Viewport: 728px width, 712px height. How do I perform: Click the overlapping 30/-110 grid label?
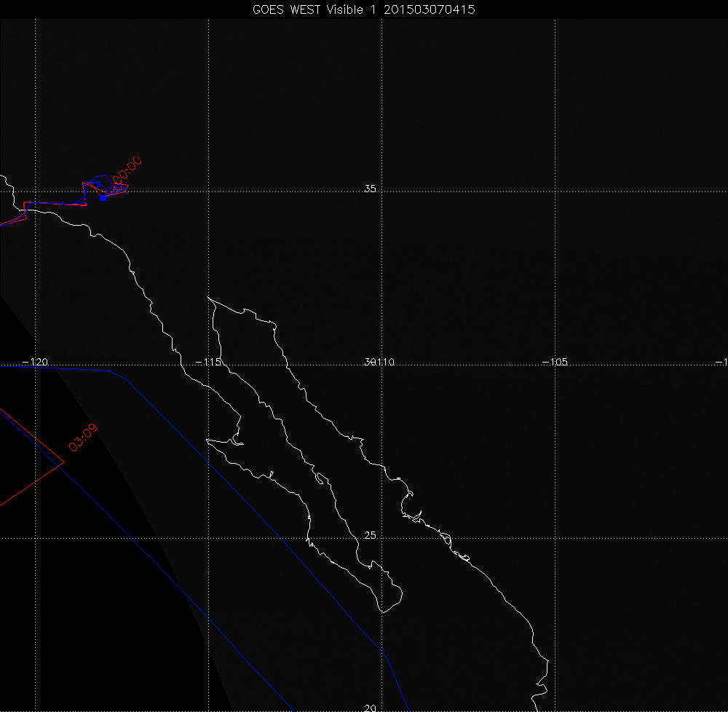coord(378,362)
